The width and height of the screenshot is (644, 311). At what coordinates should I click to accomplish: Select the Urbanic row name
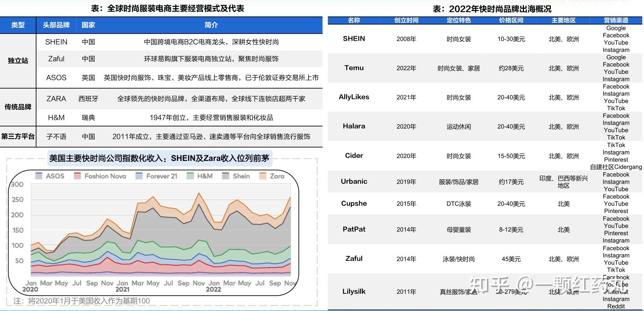(x=354, y=181)
